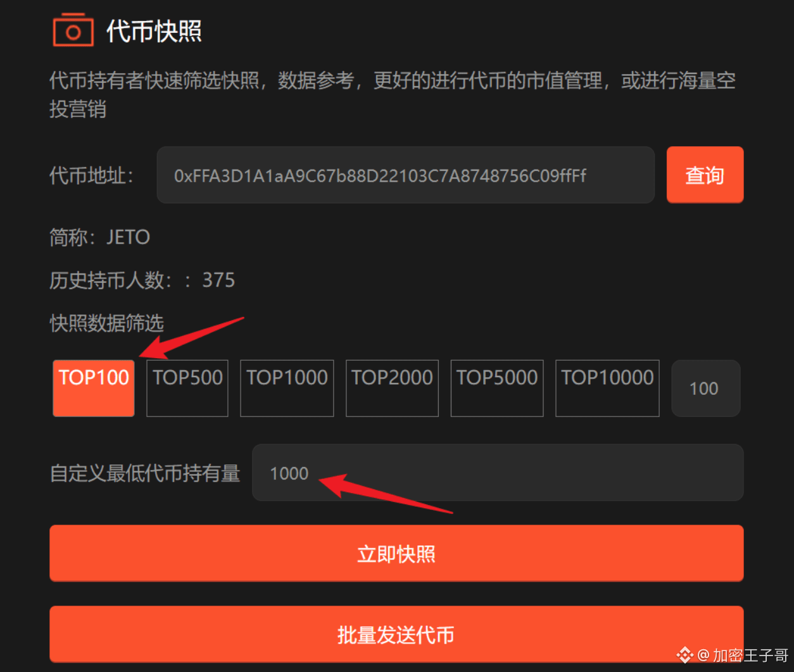Screen dimensions: 794x672
Task: Select the TOP100 filter option
Action: [94, 388]
